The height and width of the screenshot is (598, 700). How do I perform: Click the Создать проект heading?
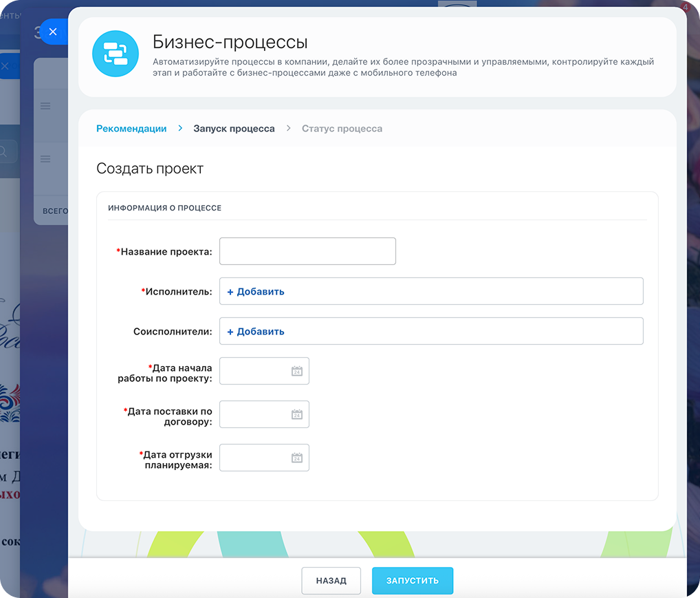click(x=150, y=169)
